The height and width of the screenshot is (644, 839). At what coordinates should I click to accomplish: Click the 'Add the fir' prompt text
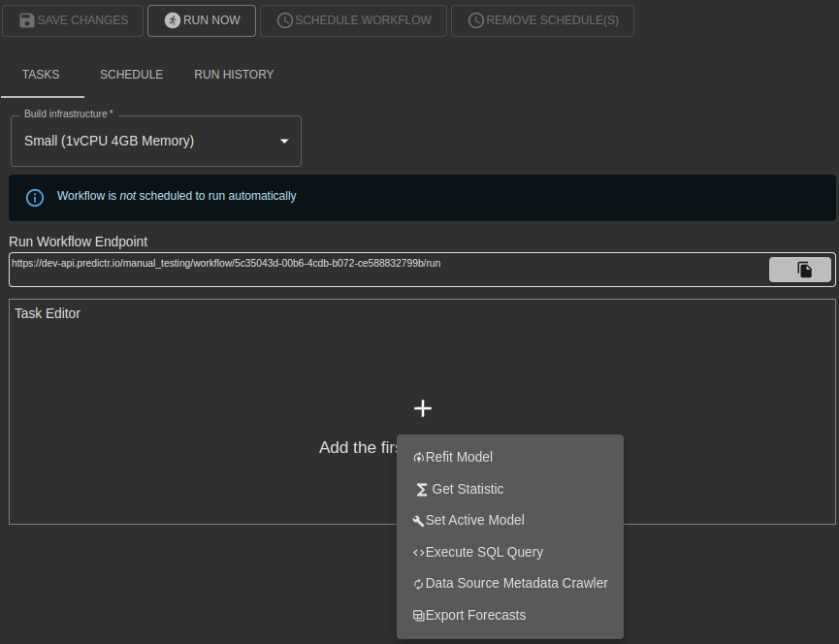pyautogui.click(x=358, y=447)
